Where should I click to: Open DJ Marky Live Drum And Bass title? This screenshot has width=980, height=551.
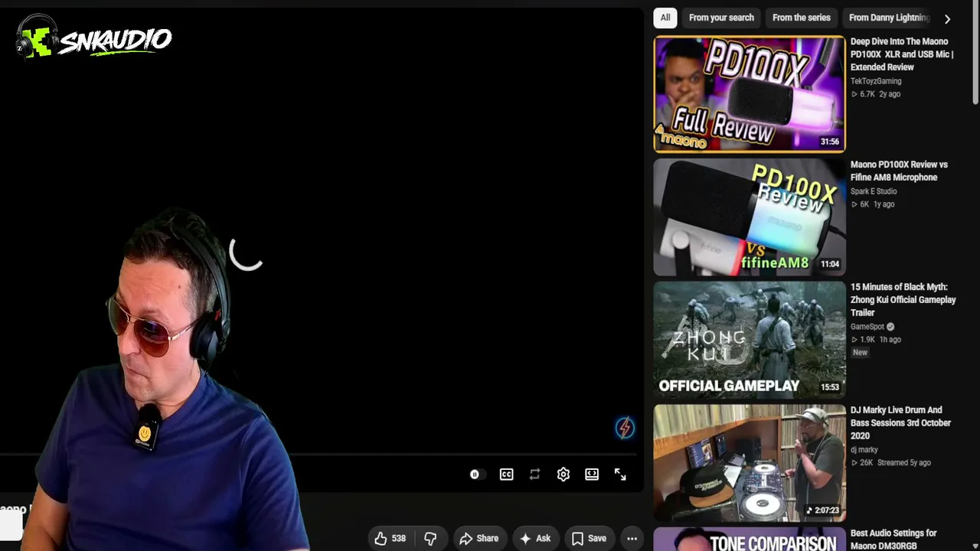(x=900, y=423)
